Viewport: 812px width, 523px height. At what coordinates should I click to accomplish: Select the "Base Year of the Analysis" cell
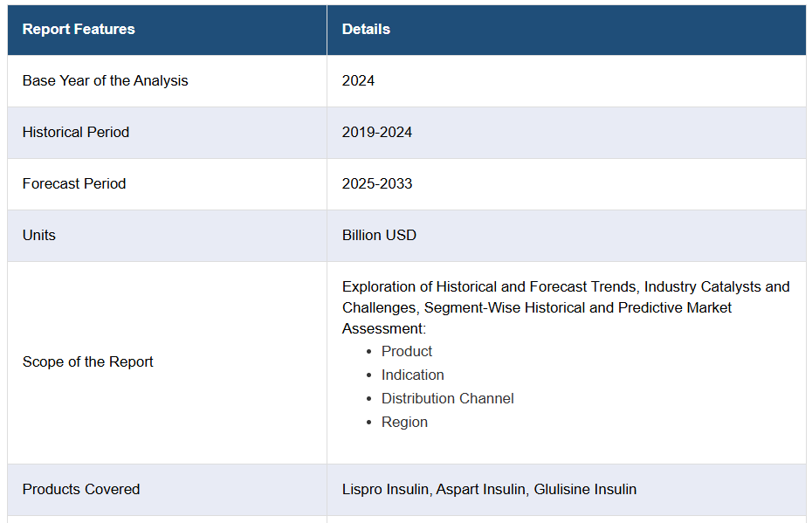tap(105, 81)
